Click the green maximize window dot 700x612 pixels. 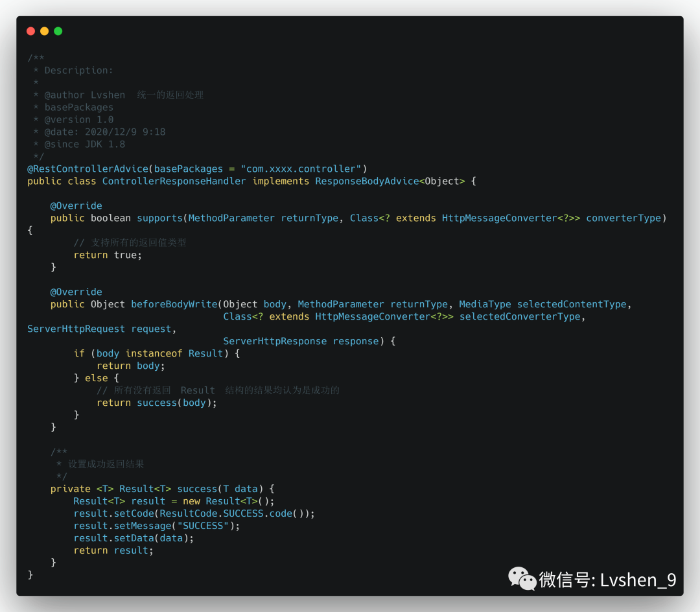58,31
